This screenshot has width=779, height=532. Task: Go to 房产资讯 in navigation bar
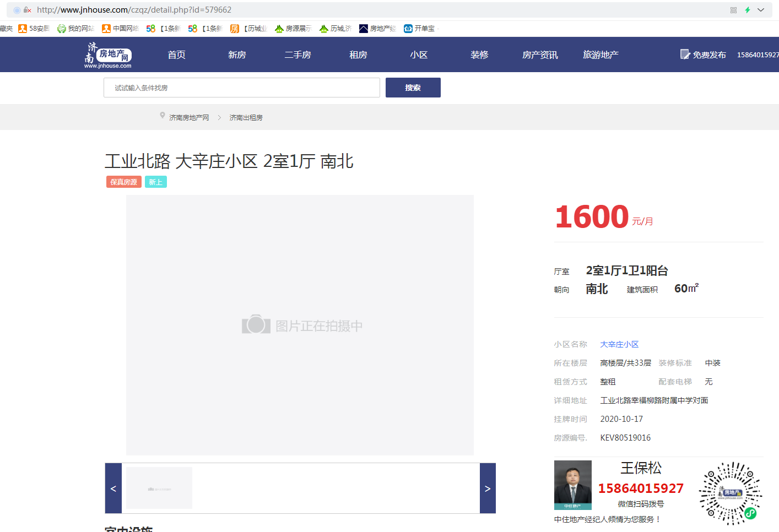[540, 55]
